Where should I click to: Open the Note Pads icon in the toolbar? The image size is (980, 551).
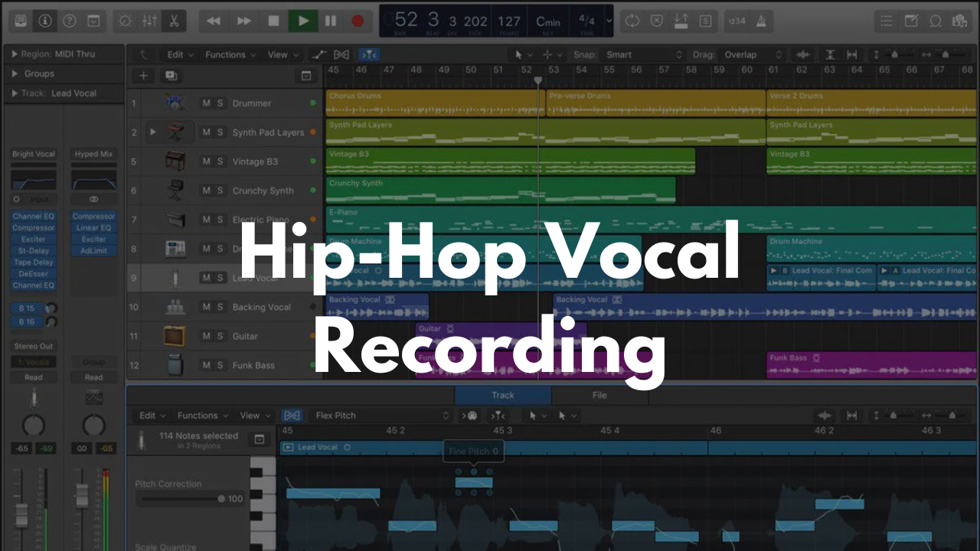click(x=911, y=21)
